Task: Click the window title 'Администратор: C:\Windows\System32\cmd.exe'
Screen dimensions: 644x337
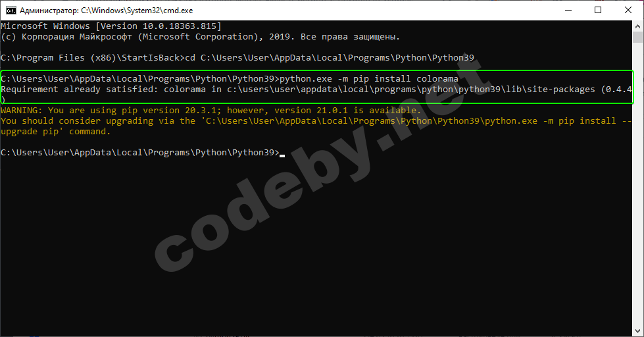Action: (x=106, y=11)
